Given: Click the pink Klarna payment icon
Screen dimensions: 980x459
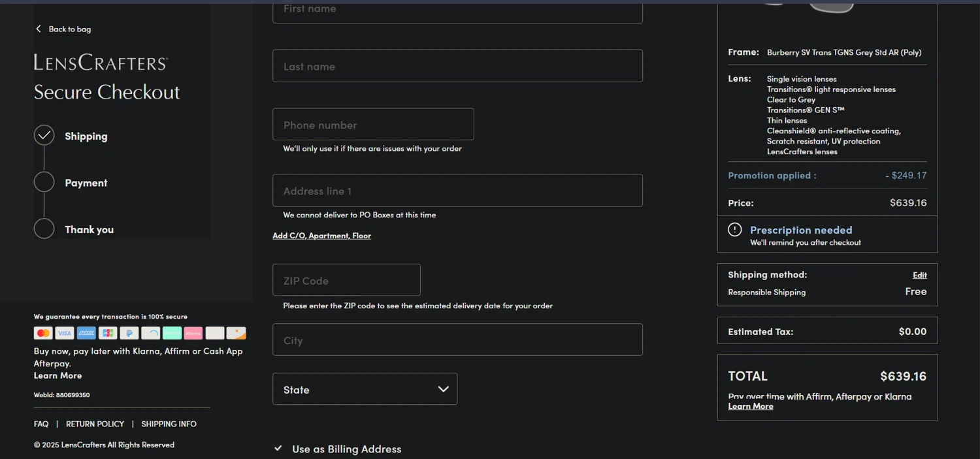Looking at the screenshot, I should pyautogui.click(x=193, y=333).
